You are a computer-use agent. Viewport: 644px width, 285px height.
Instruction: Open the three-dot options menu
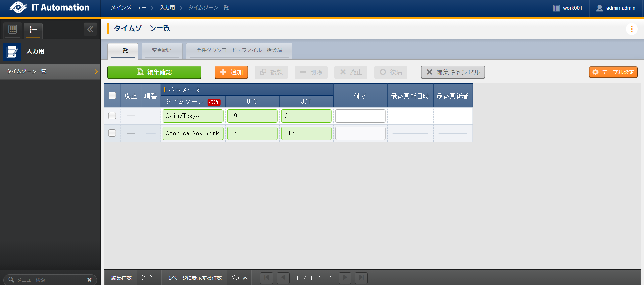click(631, 29)
